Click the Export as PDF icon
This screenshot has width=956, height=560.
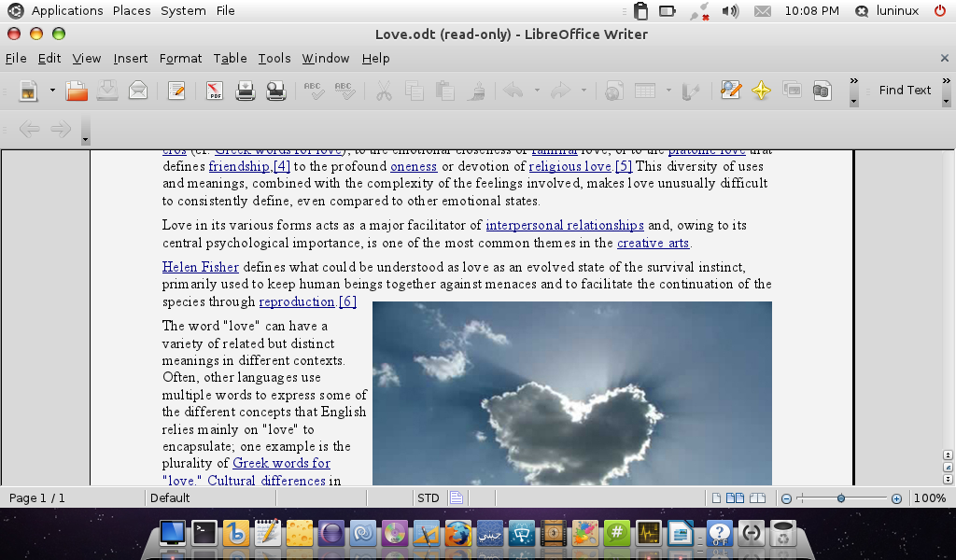tap(215, 91)
